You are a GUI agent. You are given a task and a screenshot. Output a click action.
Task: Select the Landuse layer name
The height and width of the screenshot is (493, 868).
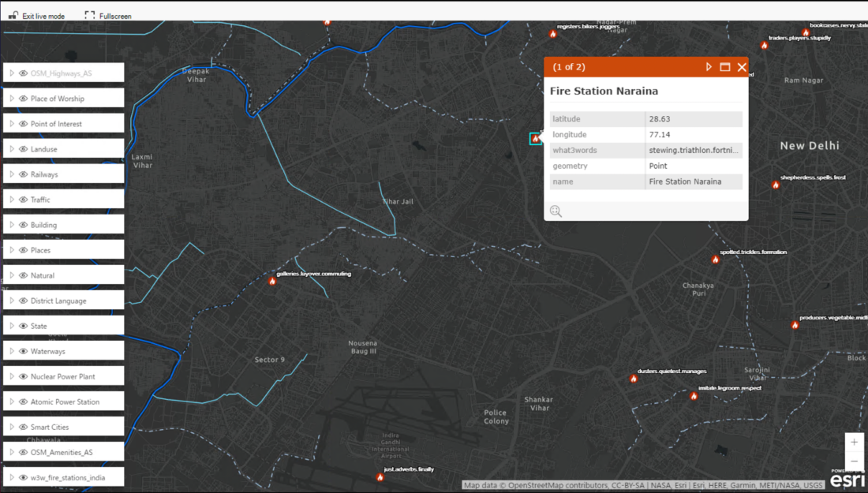tap(43, 149)
